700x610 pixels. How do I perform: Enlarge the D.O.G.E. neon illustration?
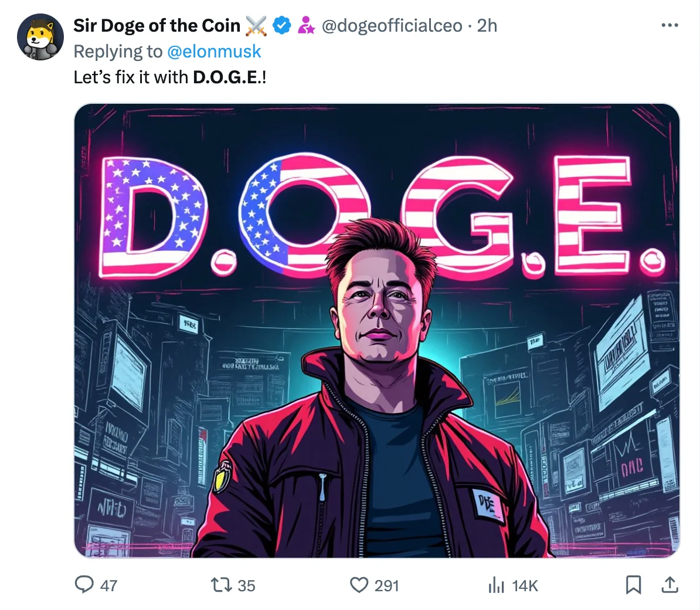point(376,331)
